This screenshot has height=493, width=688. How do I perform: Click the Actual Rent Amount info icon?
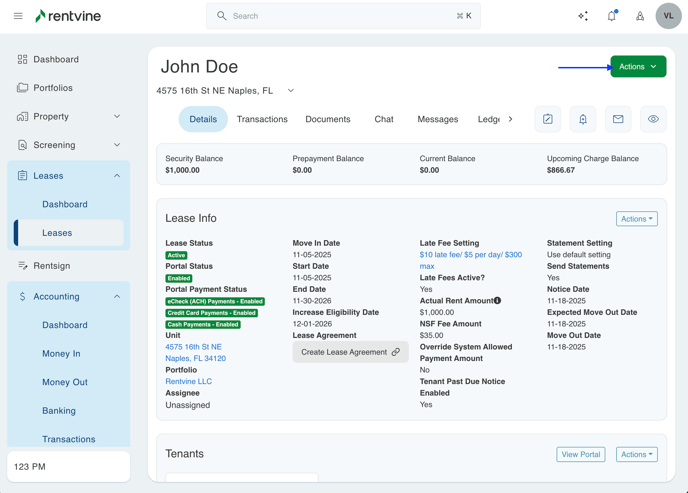pyautogui.click(x=498, y=301)
